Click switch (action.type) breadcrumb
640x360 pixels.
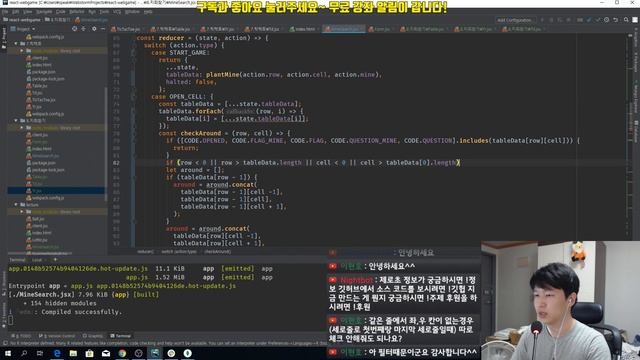[x=179, y=252]
